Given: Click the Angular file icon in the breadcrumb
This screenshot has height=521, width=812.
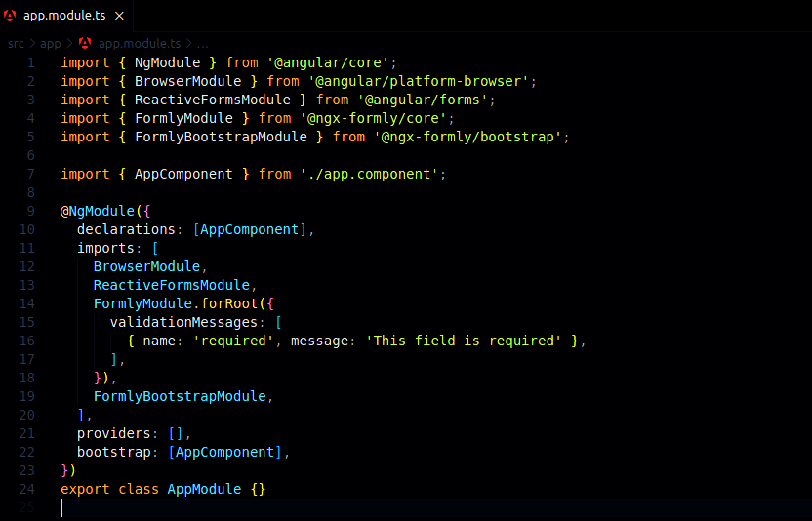Looking at the screenshot, I should [x=85, y=44].
